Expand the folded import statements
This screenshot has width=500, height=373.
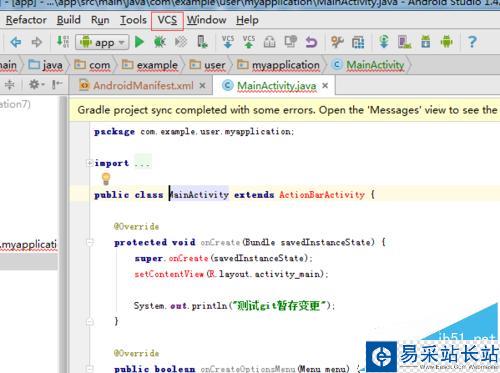pyautogui.click(x=89, y=163)
